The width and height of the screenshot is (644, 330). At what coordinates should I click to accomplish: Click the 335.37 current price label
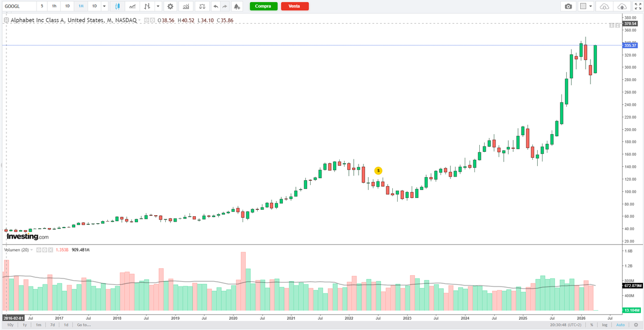tap(630, 46)
